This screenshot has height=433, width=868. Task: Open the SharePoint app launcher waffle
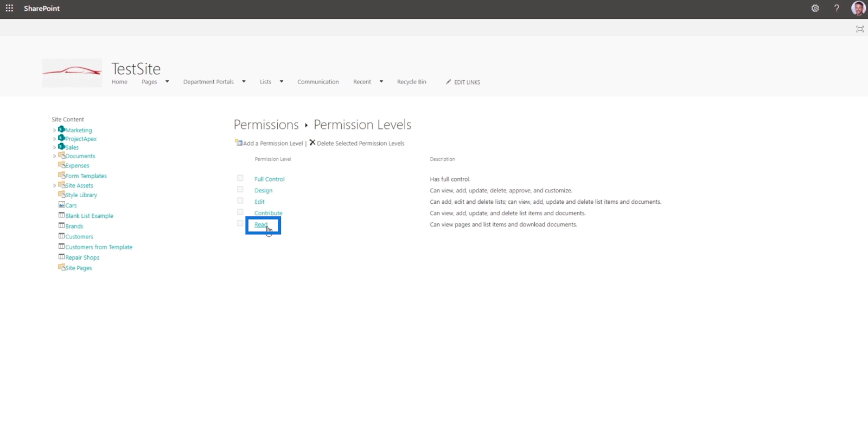coord(9,8)
